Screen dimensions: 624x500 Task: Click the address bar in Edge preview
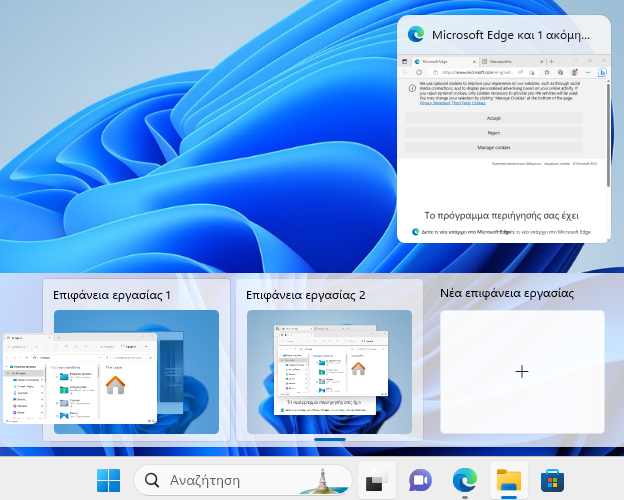pos(482,72)
